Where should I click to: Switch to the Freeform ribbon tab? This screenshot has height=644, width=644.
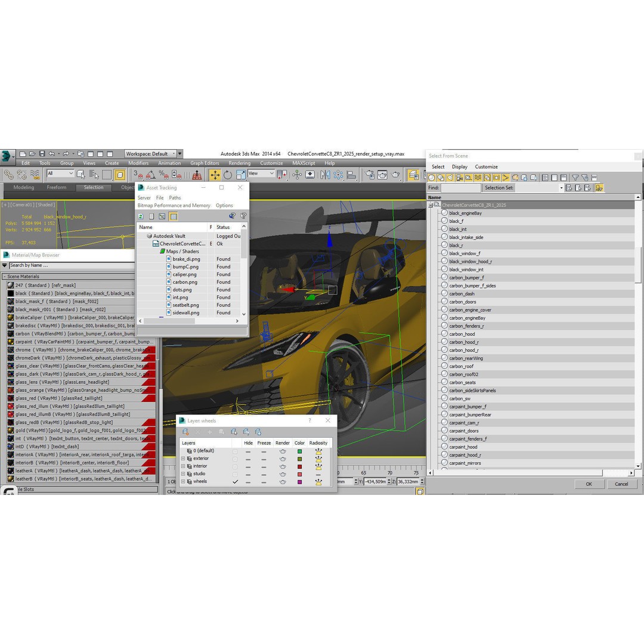pos(57,187)
